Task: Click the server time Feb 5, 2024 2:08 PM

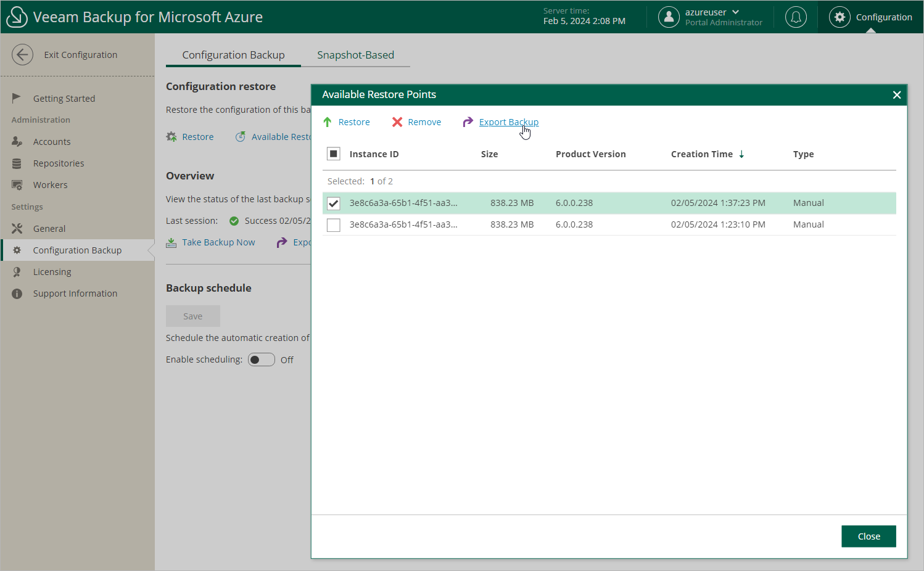Action: pyautogui.click(x=584, y=21)
